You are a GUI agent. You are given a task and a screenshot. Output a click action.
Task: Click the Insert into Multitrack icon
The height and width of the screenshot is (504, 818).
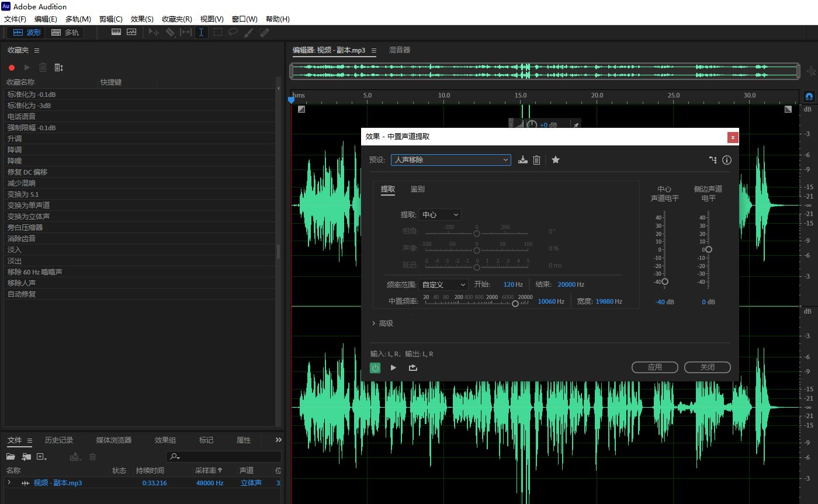coord(74,457)
